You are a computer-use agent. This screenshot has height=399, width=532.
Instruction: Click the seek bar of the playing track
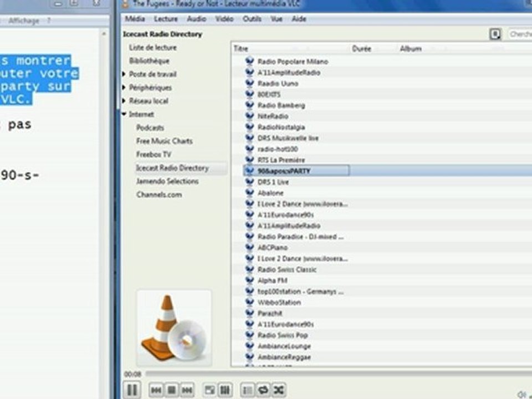pos(339,374)
